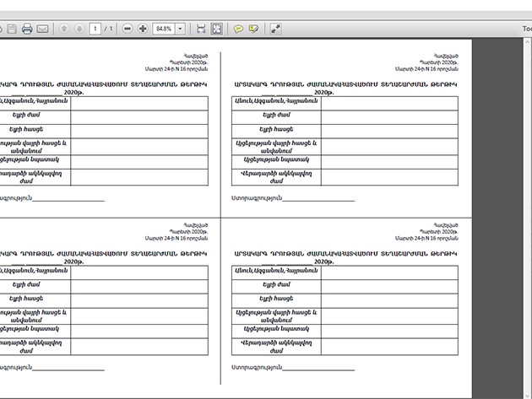The width and height of the screenshot is (532, 399).
Task: Enable fit-width scrolling mode
Action: 201,29
